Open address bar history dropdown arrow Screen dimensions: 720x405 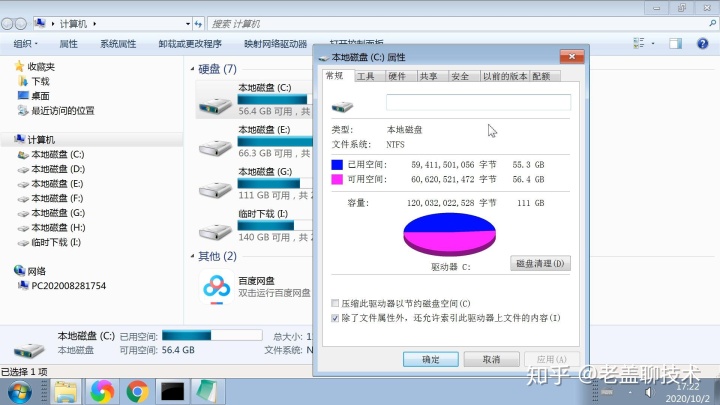pyautogui.click(x=188, y=23)
